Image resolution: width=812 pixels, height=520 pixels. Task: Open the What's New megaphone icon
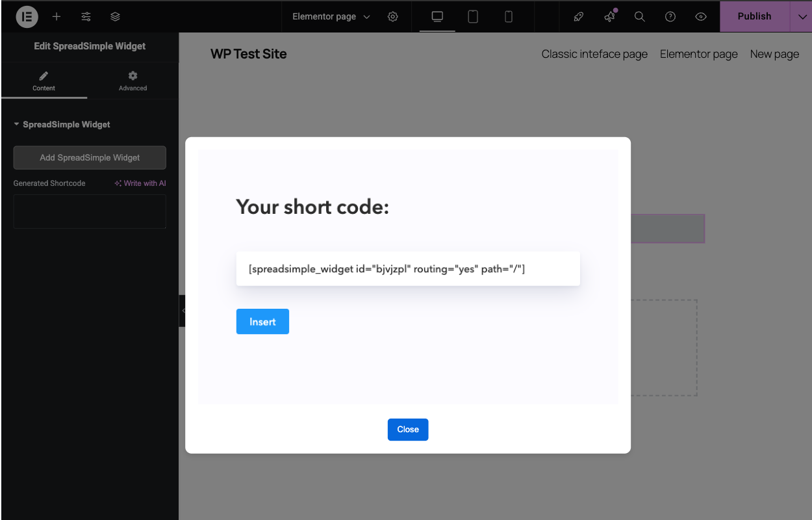tap(609, 16)
